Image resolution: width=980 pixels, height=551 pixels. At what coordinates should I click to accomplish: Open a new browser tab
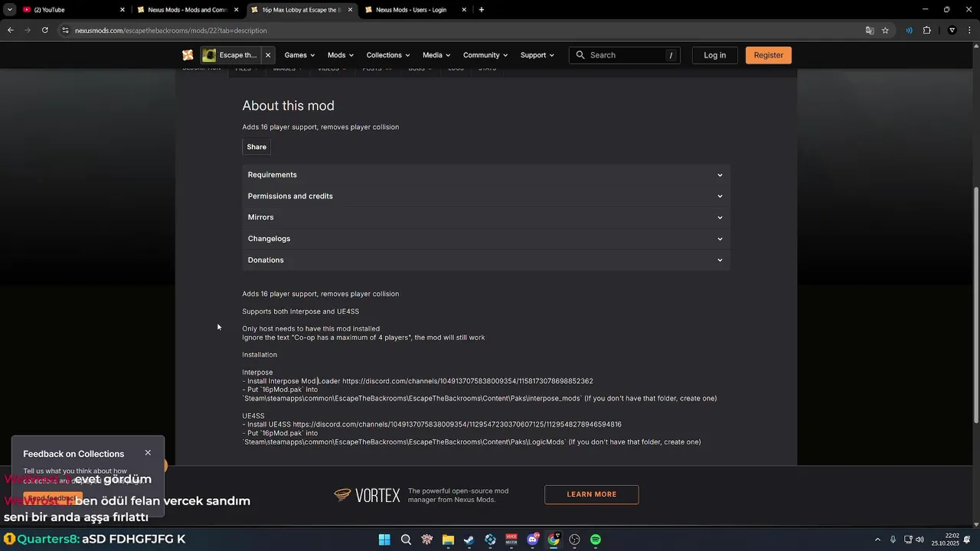point(481,10)
